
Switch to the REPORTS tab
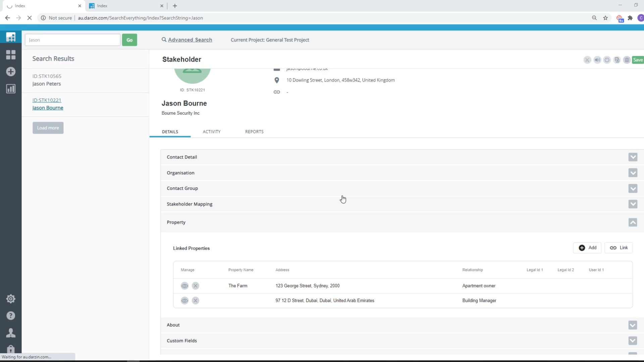254,132
